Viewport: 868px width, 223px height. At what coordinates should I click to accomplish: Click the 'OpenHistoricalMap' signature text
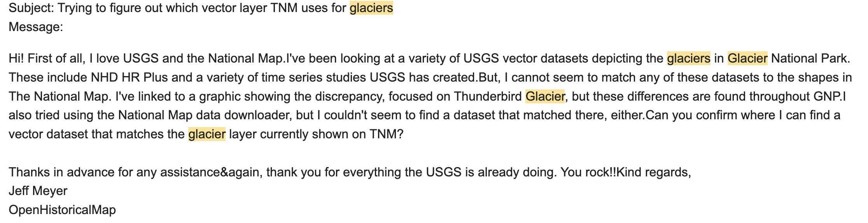click(x=62, y=210)
